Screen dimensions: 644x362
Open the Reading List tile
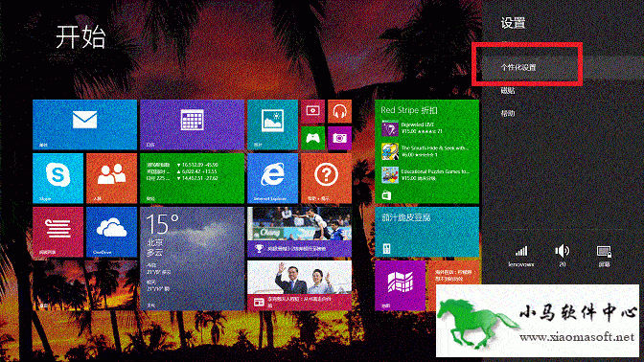pyautogui.click(x=57, y=232)
